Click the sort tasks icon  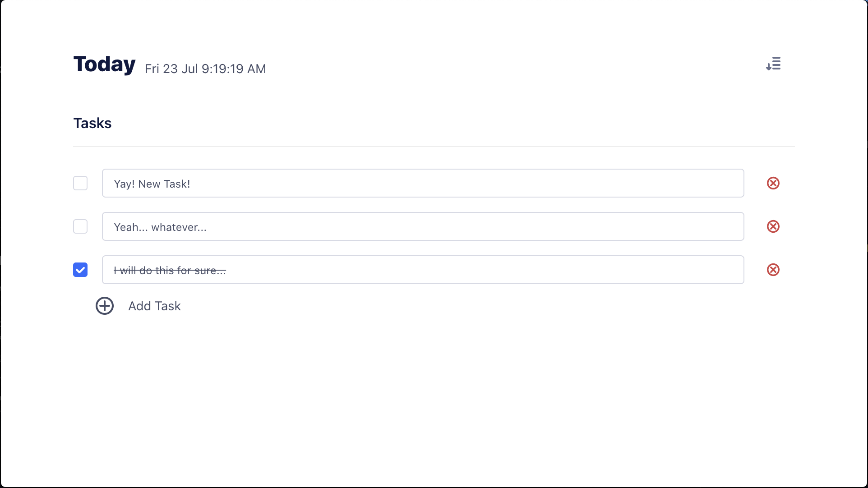tap(773, 64)
